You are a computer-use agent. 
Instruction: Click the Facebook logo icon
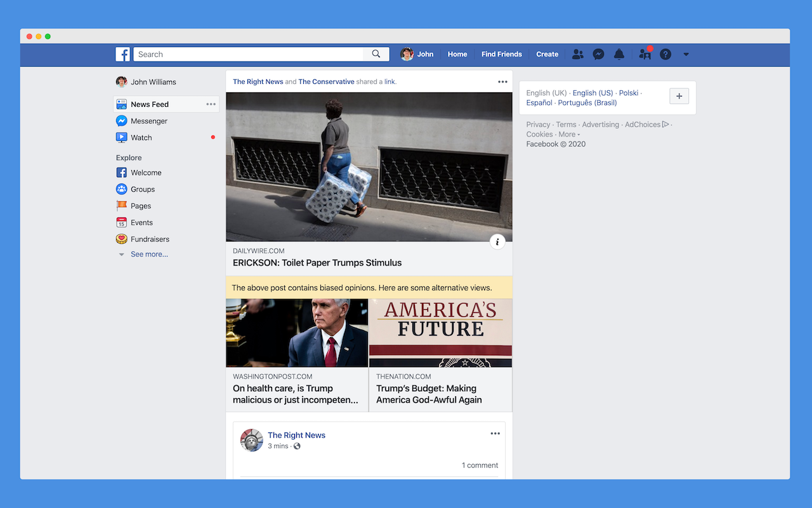point(122,54)
